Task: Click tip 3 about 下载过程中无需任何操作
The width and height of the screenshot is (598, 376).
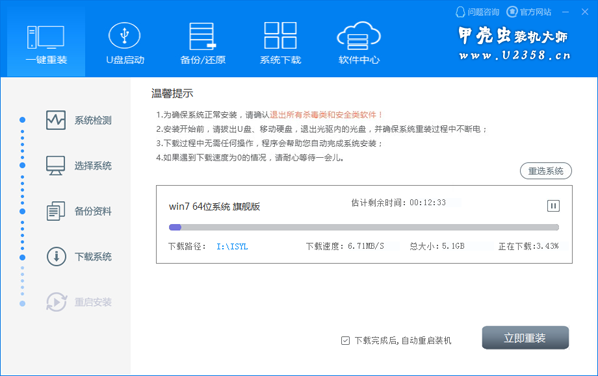Action: coord(269,143)
